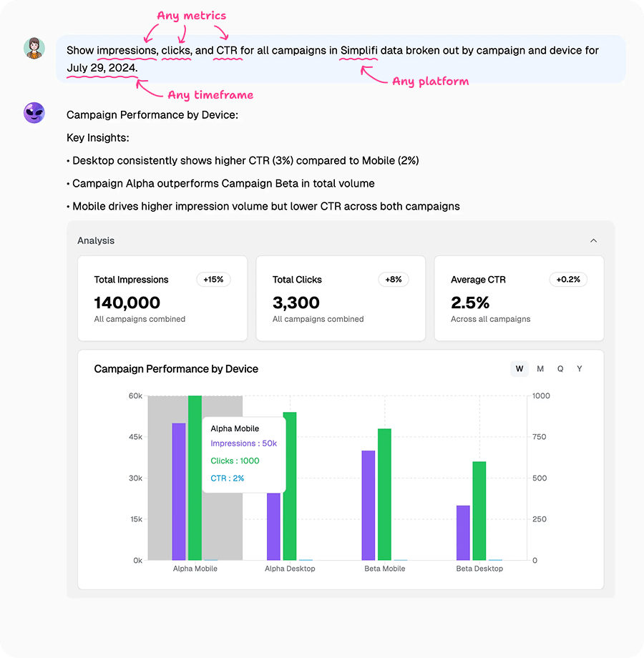Viewport: 644px width, 658px height.
Task: Click the +0.2% badge on Average CTR
Action: [567, 280]
